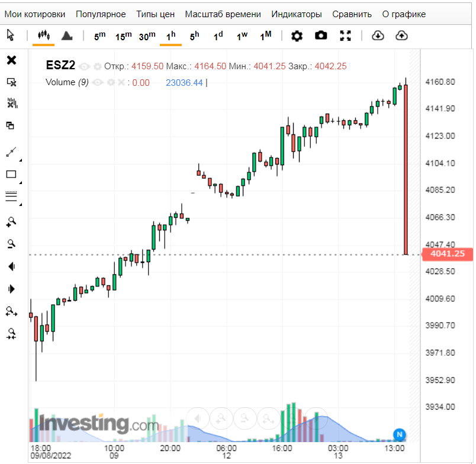
Task: Open the Типы цен menu
Action: pyautogui.click(x=155, y=14)
